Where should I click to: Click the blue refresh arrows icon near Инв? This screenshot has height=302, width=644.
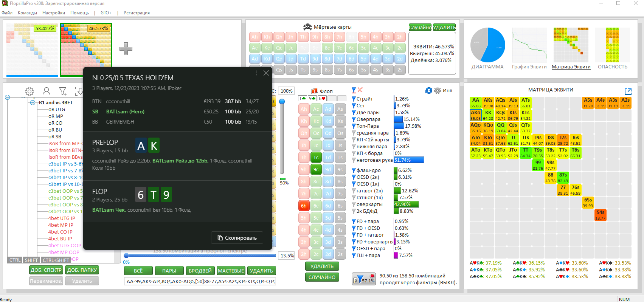coord(428,90)
